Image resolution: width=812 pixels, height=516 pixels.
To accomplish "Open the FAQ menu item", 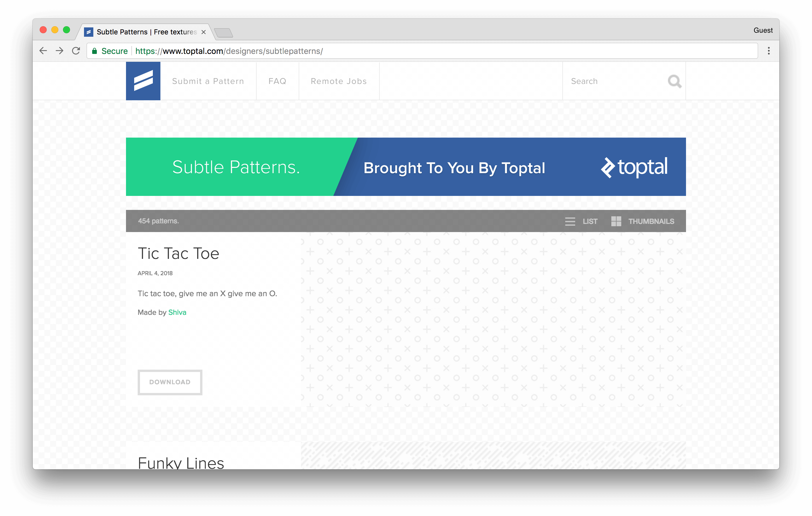I will (277, 81).
